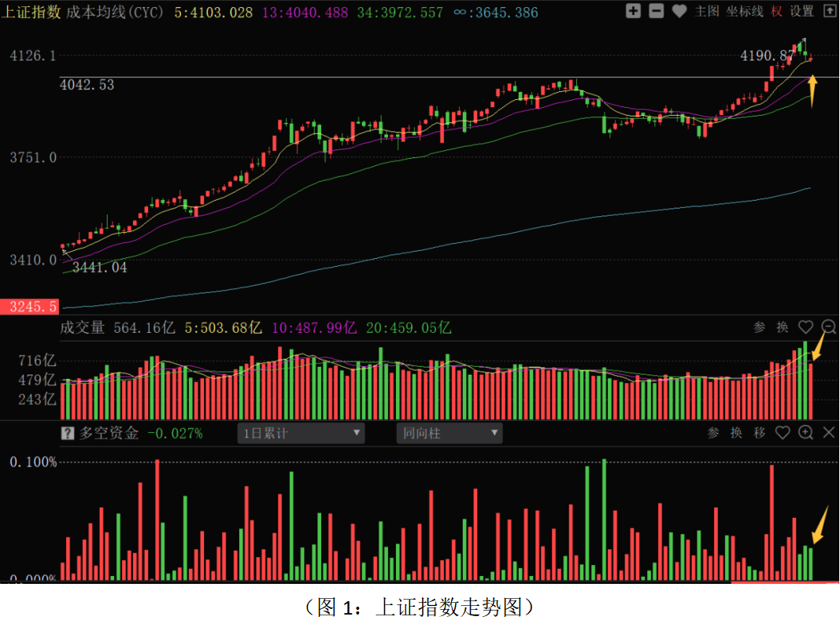This screenshot has height=624, width=840.
Task: Click the up-arrow box icon at top right
Action: 828,11
